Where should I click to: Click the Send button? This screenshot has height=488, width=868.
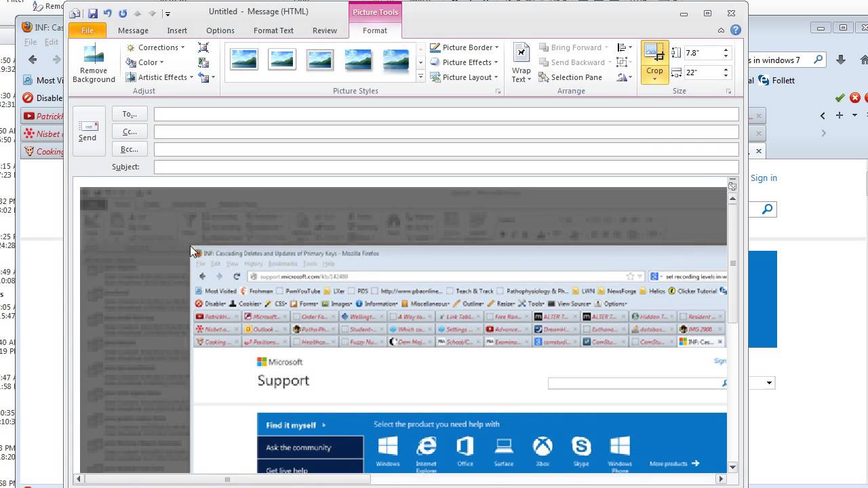coord(87,131)
